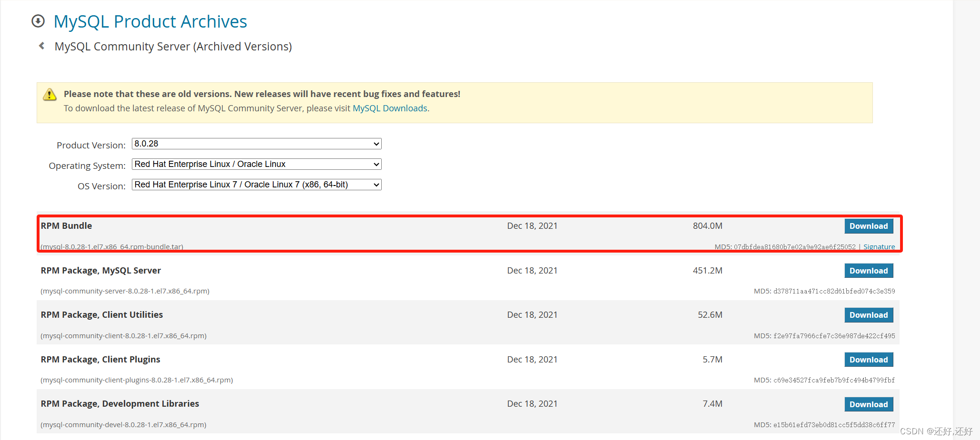Click the Client Utilities row's date Dec 18, 2021

(x=532, y=315)
